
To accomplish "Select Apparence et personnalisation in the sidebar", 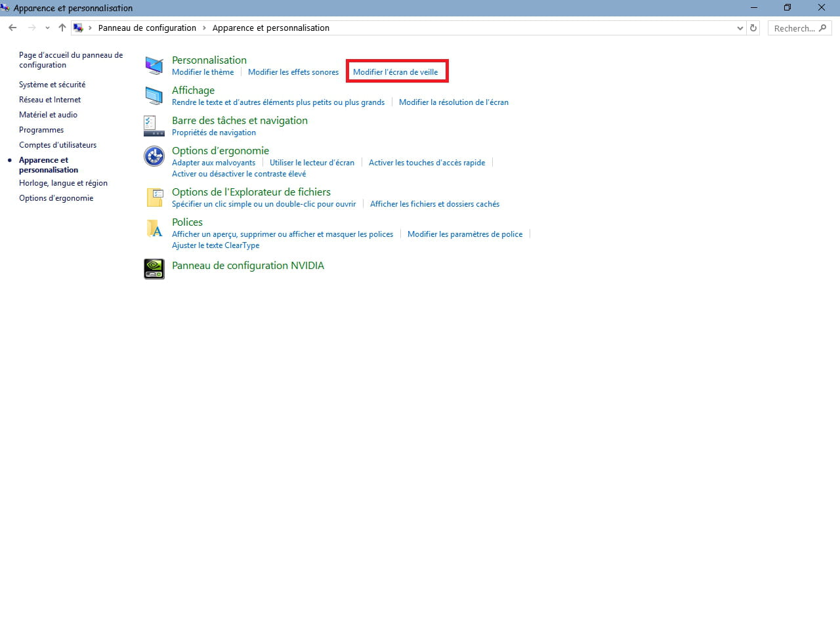I will [49, 165].
